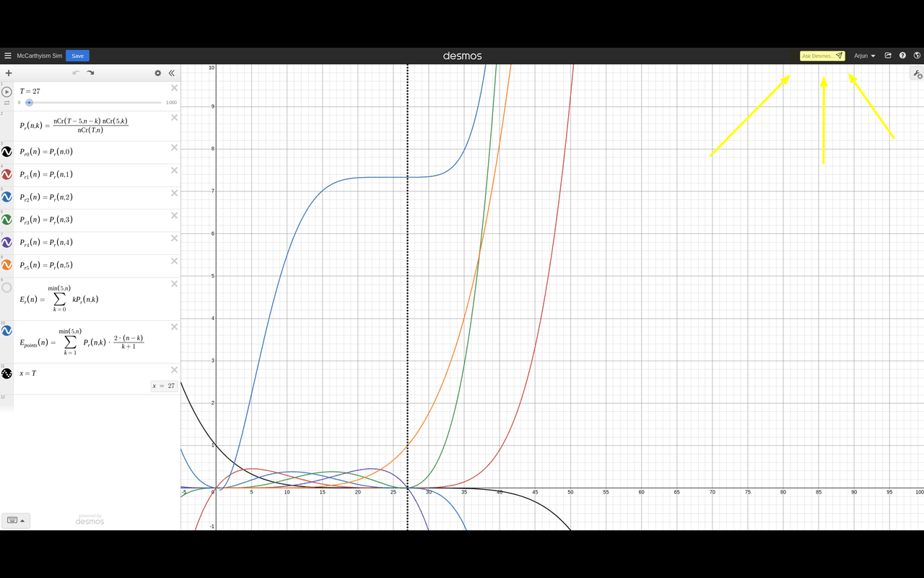Screen dimensions: 924x578
Task: Edit the Pr(n,k) nCr formula
Action: pos(74,126)
